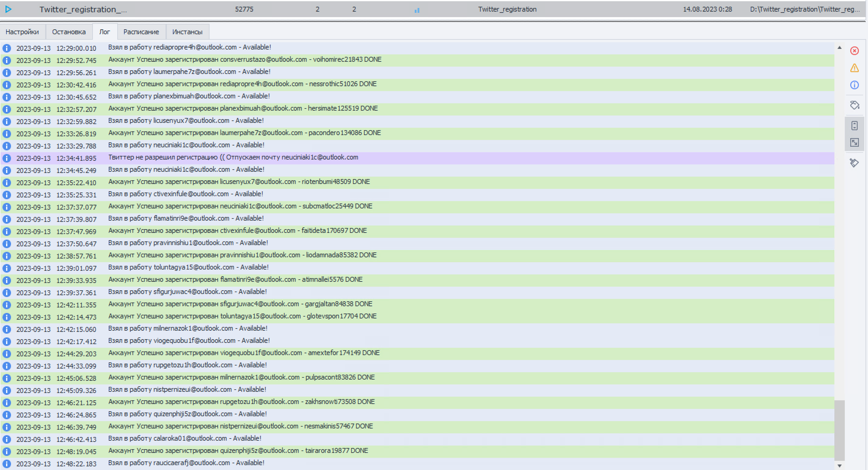Switch to the Остановка tab
The image size is (868, 470).
[69, 32]
